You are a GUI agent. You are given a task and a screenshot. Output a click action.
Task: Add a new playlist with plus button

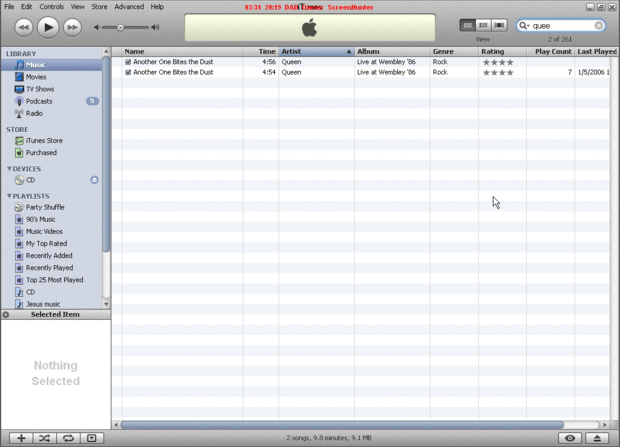pyautogui.click(x=21, y=438)
